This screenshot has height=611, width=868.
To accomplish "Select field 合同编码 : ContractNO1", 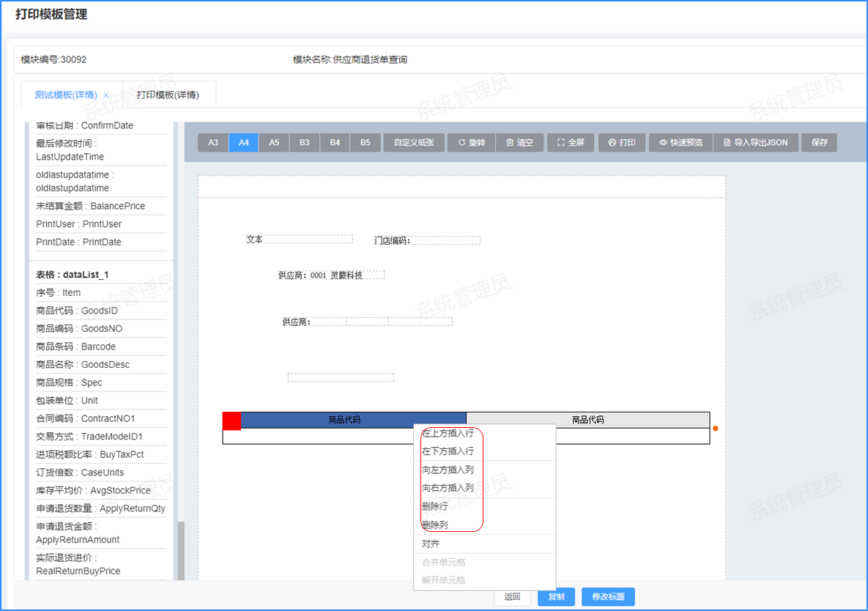I will click(101, 418).
